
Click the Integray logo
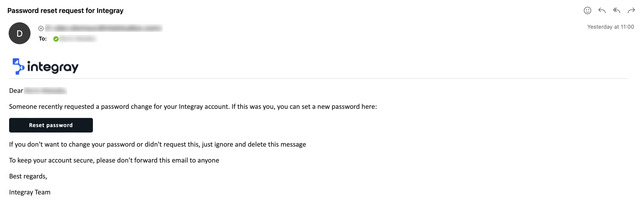[45, 66]
